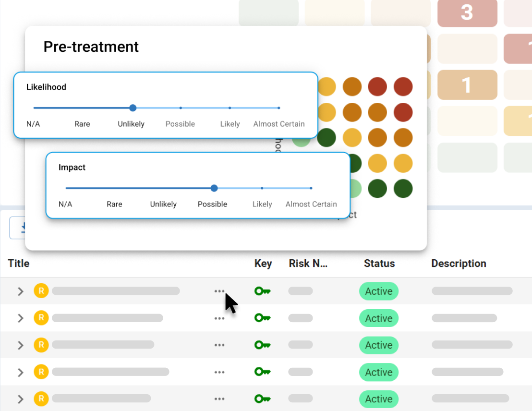Toggle the Active status on the fourth row
532x411 pixels.
(x=379, y=372)
